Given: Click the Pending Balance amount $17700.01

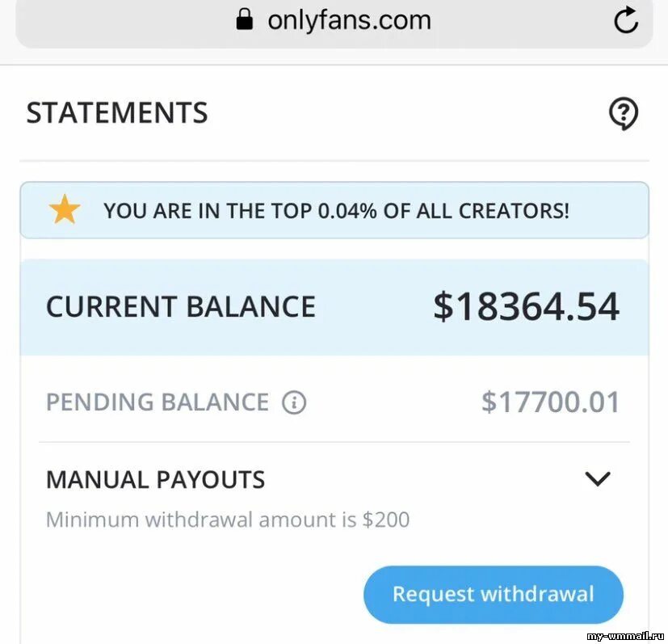Looking at the screenshot, I should click(x=550, y=402).
